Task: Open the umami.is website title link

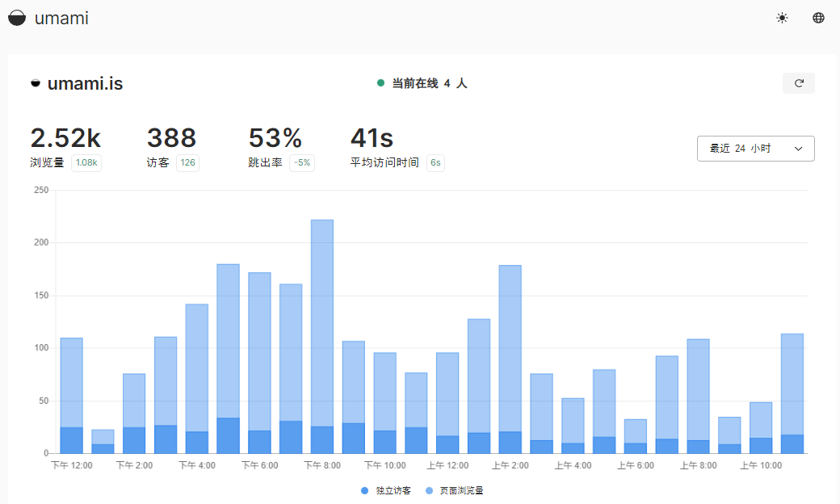Action: 85,83
